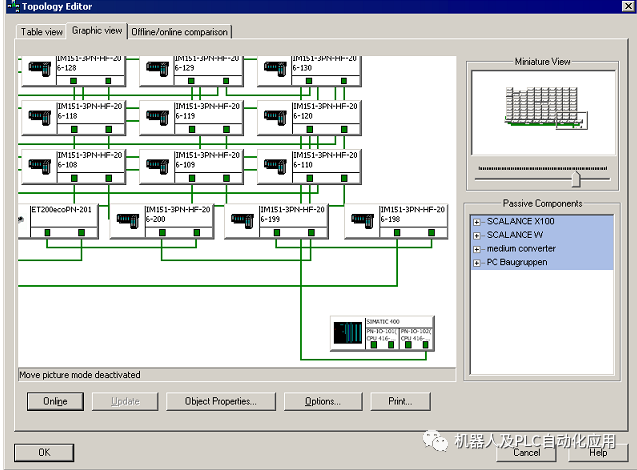Select SCALANCE X100 in Passive Components
Viewport: 637px width, 470px height.
coord(520,221)
